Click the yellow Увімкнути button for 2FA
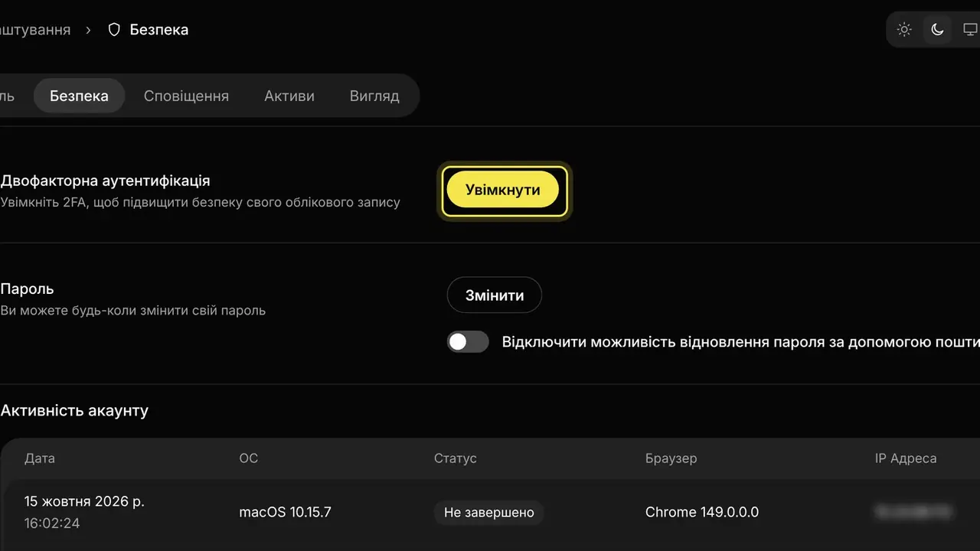Viewport: 980px width, 551px height. [x=503, y=190]
